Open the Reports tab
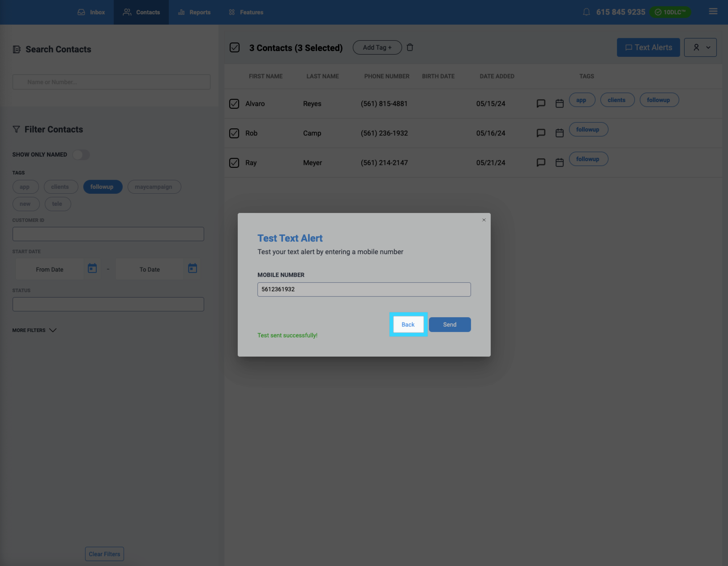The height and width of the screenshot is (566, 728). [194, 12]
